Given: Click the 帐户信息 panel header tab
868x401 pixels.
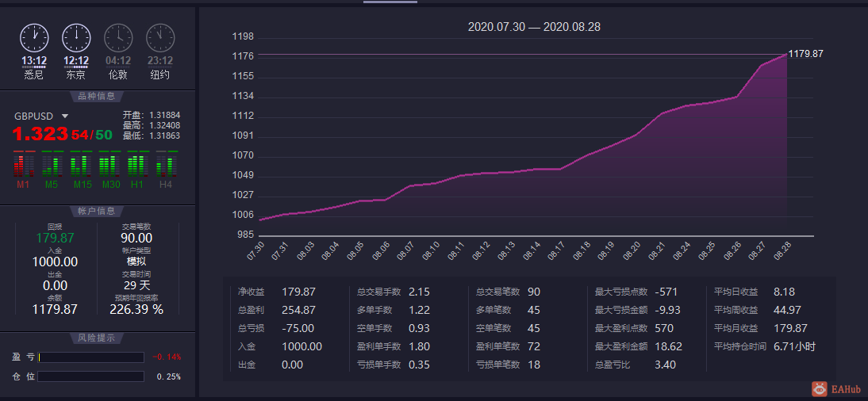Looking at the screenshot, I should point(97,211).
